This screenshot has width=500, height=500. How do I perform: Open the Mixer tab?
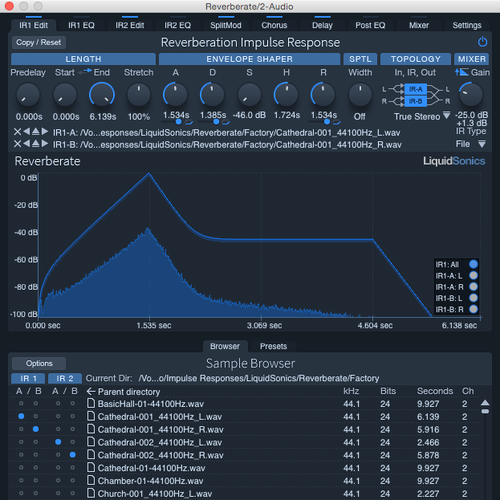point(419,25)
